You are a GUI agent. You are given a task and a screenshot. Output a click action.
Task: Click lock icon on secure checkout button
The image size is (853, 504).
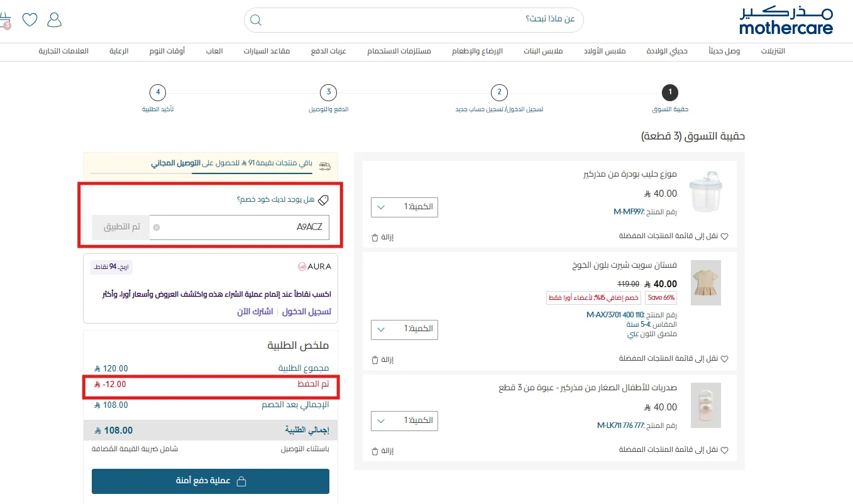(241, 481)
